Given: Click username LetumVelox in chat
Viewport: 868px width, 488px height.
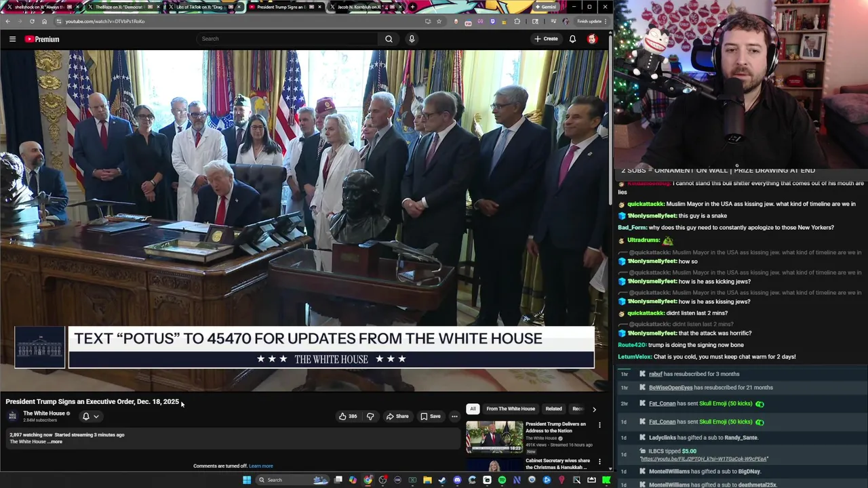Looking at the screenshot, I should (x=635, y=357).
